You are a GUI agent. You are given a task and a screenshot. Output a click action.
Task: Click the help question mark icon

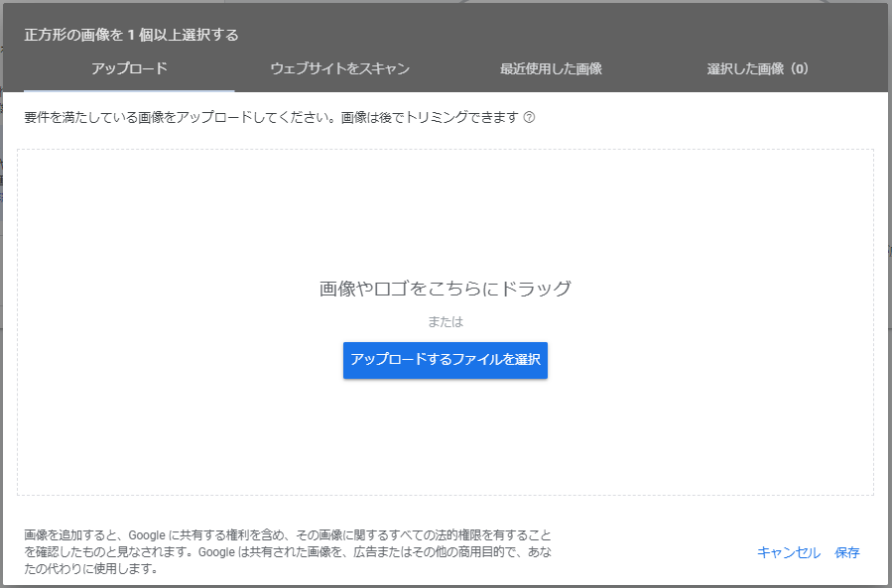(529, 117)
